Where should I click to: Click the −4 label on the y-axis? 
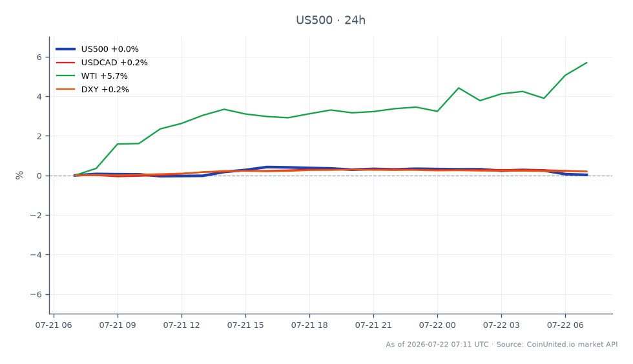36,255
